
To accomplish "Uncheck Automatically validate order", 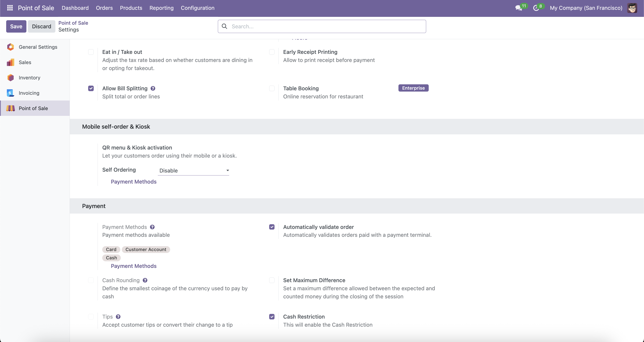I will pyautogui.click(x=272, y=227).
